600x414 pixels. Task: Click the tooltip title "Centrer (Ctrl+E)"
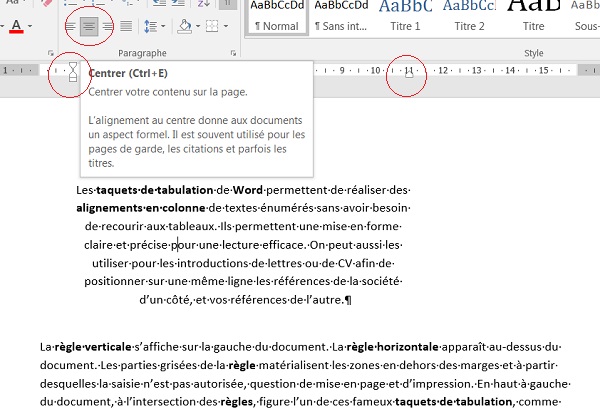click(128, 73)
